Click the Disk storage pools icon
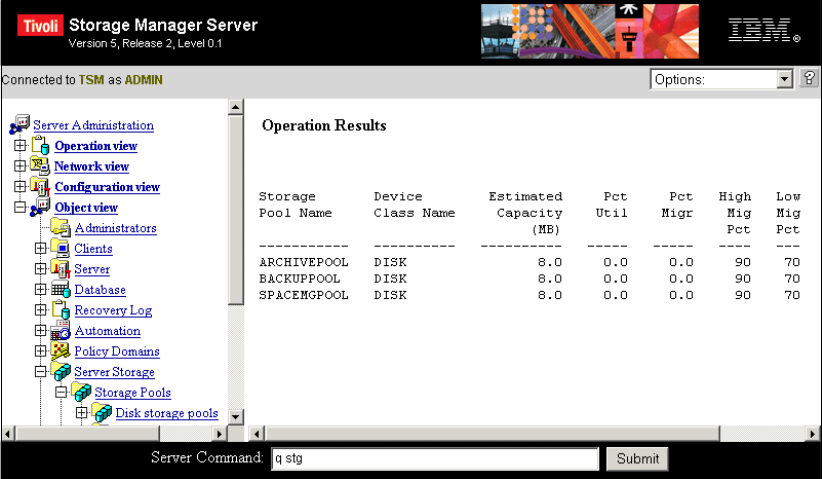Image resolution: width=822 pixels, height=479 pixels. point(102,412)
